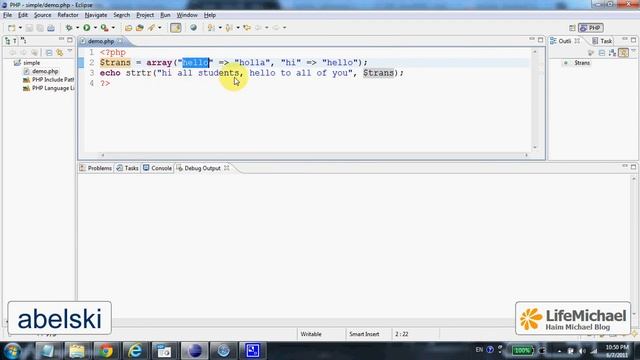Click the Print toolbar icon
Viewport: 640px width, 360px height.
click(x=51, y=28)
